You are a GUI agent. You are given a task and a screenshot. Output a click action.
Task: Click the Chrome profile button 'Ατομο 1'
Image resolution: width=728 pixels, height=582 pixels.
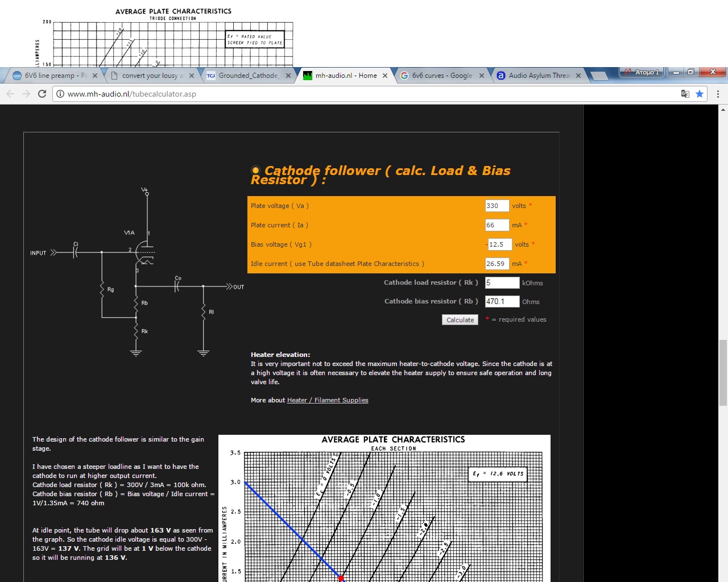point(642,72)
